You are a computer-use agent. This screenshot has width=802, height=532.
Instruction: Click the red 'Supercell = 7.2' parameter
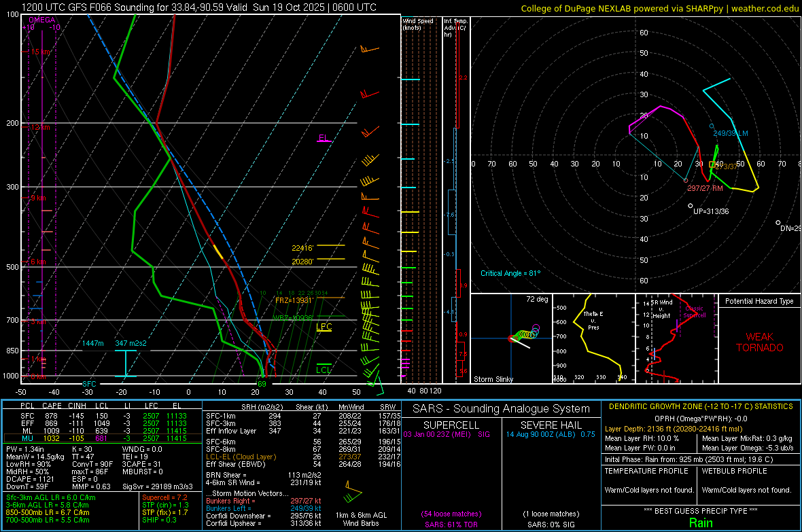tap(164, 497)
